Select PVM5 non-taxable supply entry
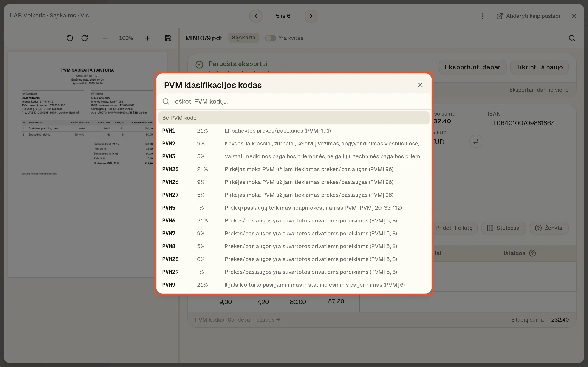This screenshot has height=367, width=588. (x=294, y=208)
